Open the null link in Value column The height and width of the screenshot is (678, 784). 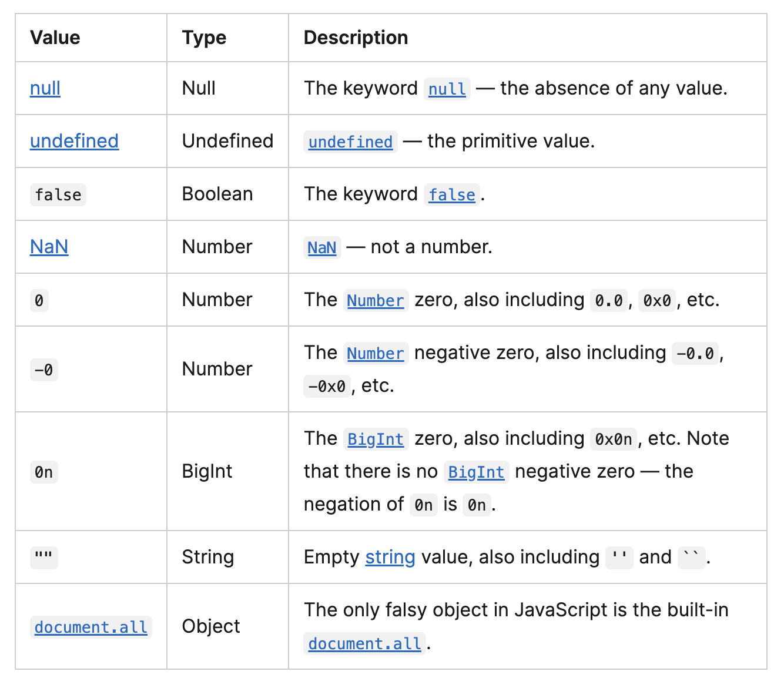click(x=45, y=88)
